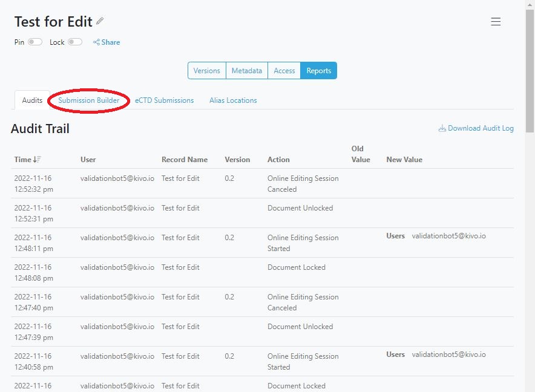535x392 pixels.
Task: Stay on the Audits tab
Action: click(x=31, y=100)
